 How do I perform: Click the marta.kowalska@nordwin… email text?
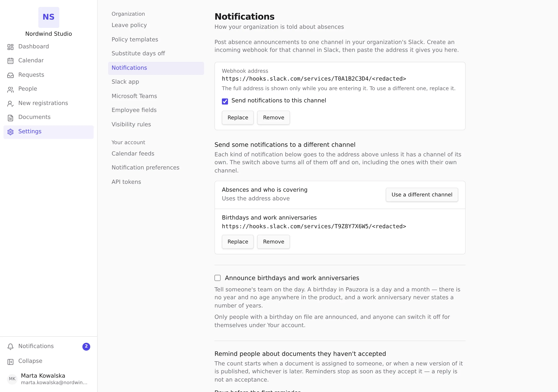pos(54,383)
